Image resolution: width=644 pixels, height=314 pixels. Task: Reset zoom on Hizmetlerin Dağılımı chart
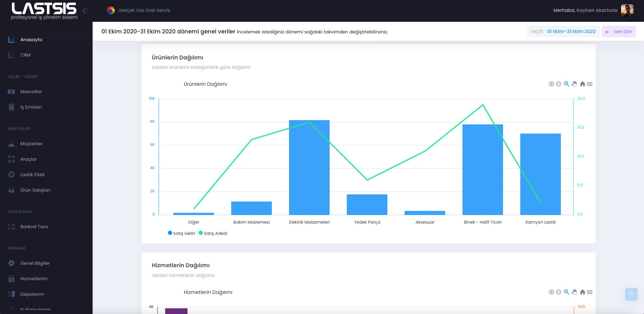point(582,292)
